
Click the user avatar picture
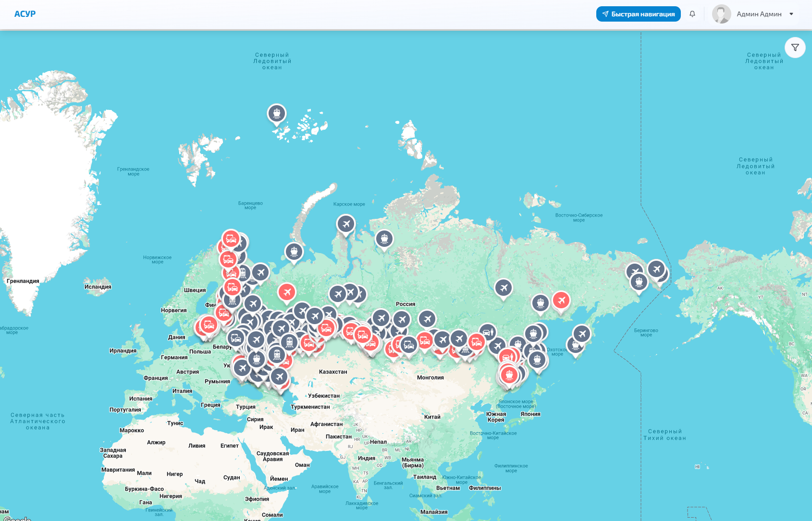pyautogui.click(x=721, y=14)
